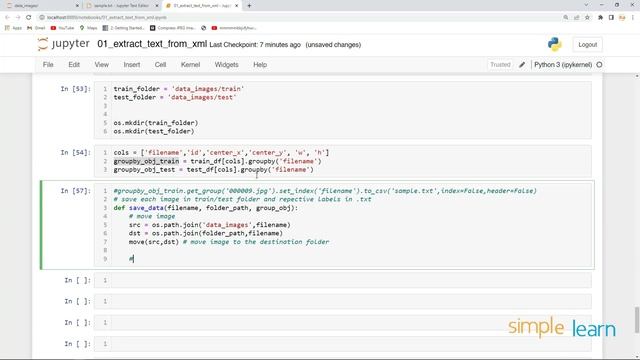The image size is (640, 360).
Task: Close the data_images browser tab
Action: point(77,6)
